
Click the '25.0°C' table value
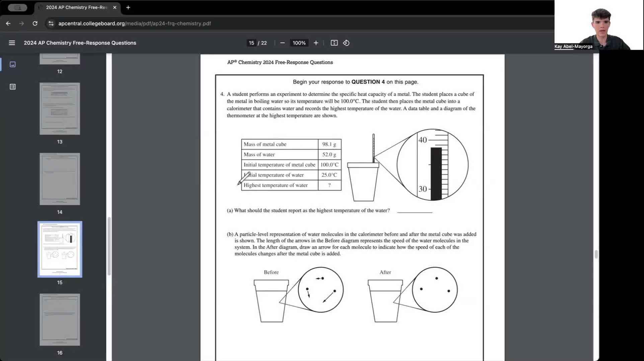pos(329,175)
